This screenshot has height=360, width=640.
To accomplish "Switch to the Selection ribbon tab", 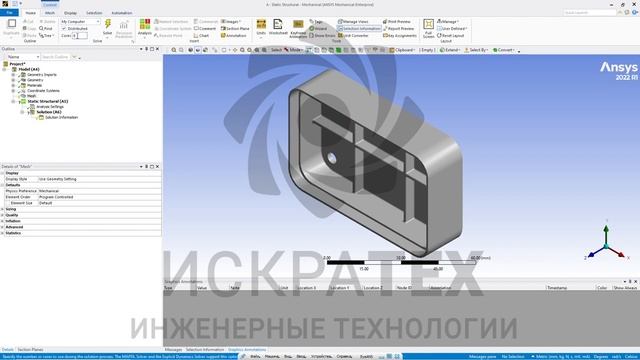I will pos(94,13).
